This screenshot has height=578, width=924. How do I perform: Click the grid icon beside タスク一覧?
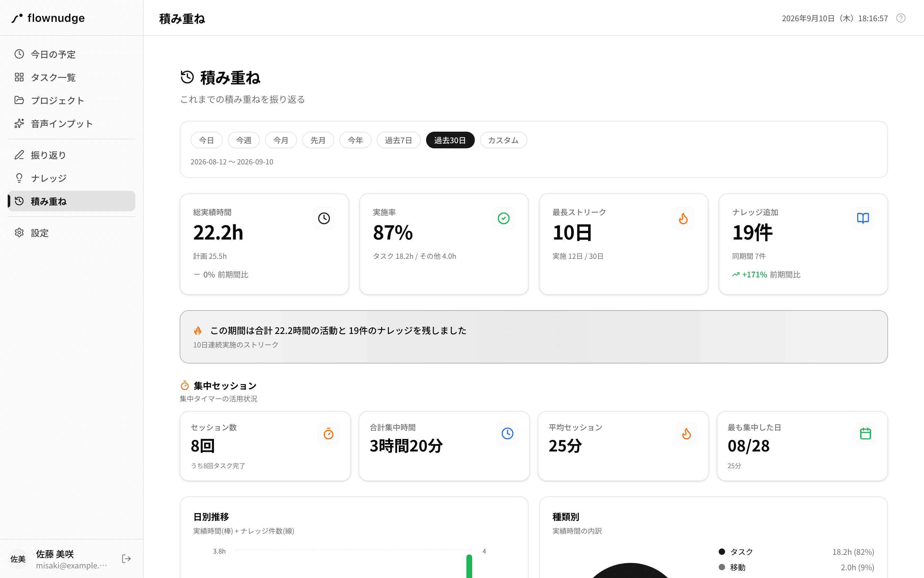click(x=19, y=77)
